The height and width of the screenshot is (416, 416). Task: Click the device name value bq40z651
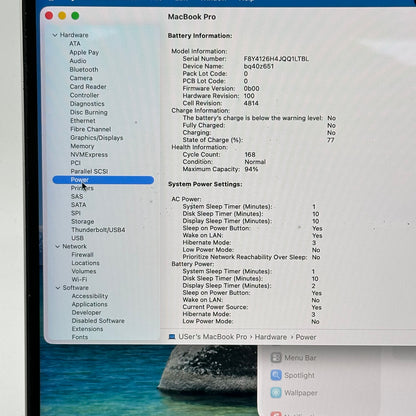tap(259, 66)
